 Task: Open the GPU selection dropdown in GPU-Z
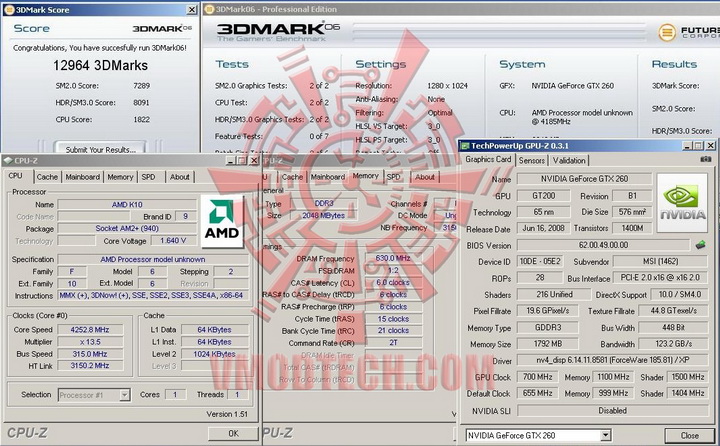tap(606, 435)
